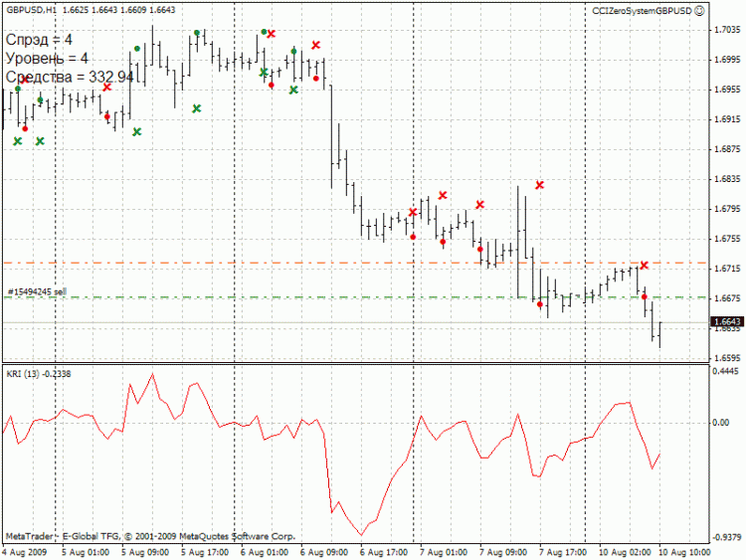Click the red X above the tallest 7 Aug bar

click(539, 185)
